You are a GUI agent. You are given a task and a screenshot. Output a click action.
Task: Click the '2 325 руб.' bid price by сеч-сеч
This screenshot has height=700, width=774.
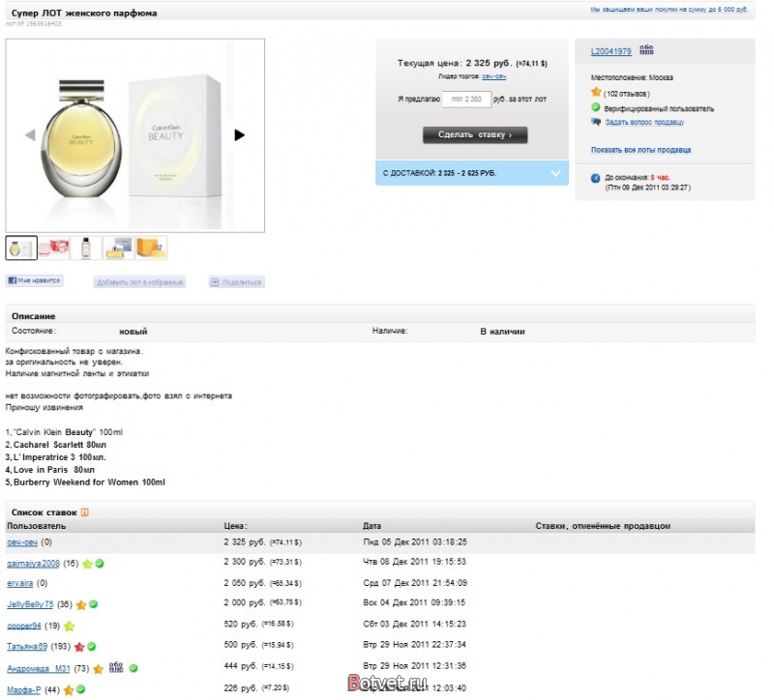[x=245, y=542]
